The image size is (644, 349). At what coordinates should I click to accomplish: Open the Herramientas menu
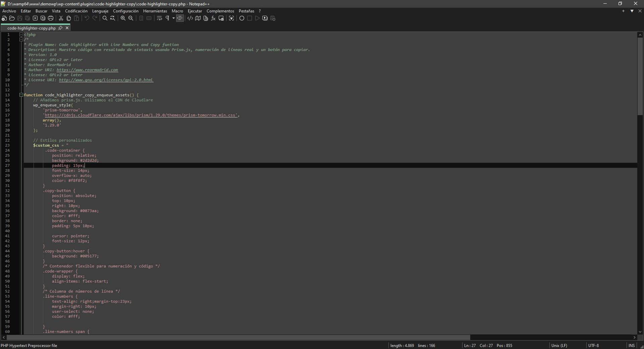pyautogui.click(x=155, y=11)
